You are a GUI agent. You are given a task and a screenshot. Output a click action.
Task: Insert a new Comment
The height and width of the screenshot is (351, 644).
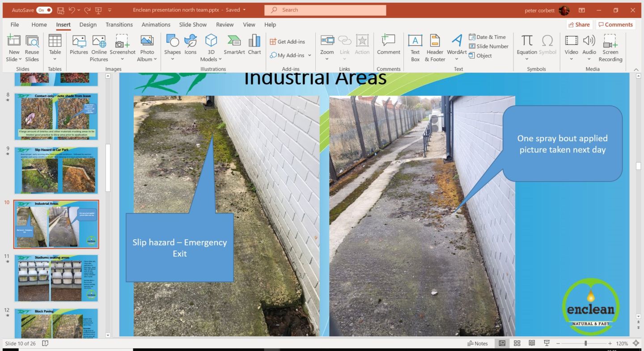click(388, 45)
